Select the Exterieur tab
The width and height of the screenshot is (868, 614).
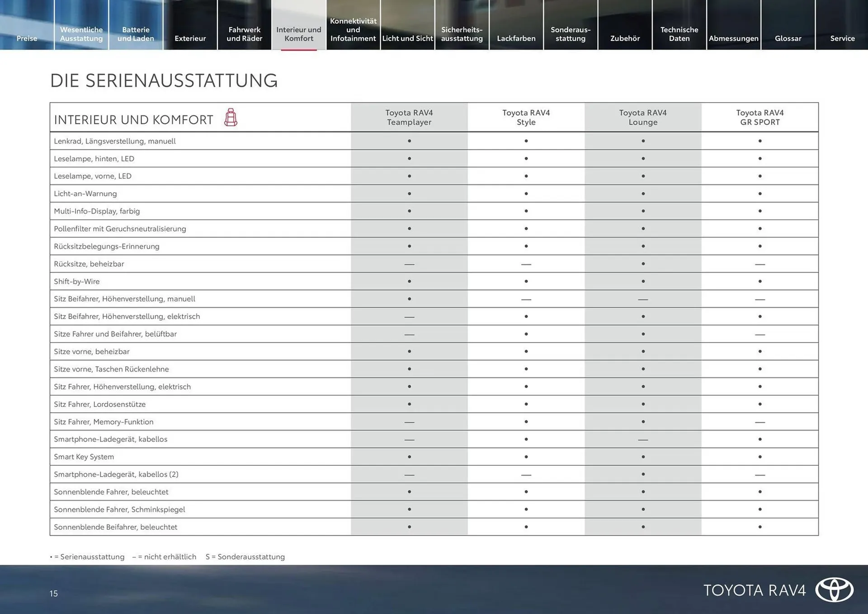click(190, 38)
